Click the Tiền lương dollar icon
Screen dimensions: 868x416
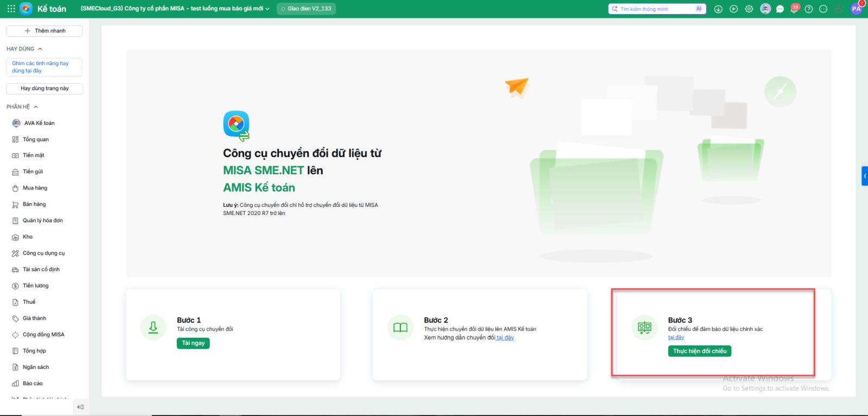point(15,286)
